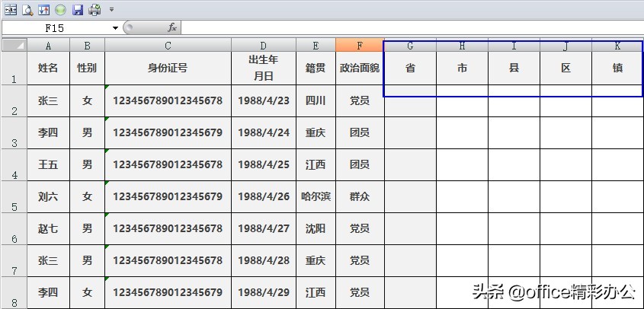Select column D header
Image resolution: width=644 pixels, height=309 pixels.
click(263, 45)
